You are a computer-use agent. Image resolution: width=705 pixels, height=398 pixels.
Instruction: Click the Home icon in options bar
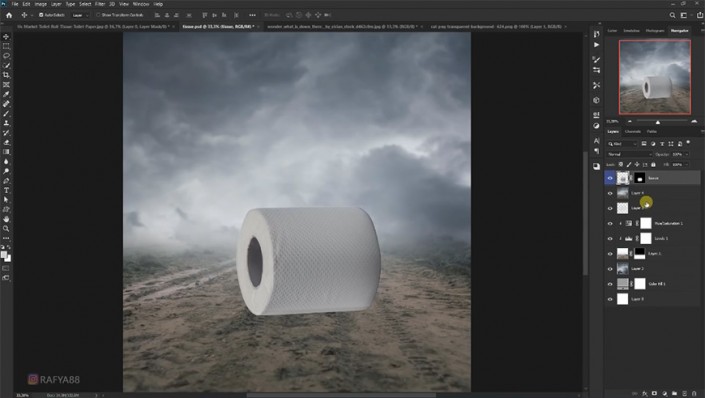[x=9, y=15]
